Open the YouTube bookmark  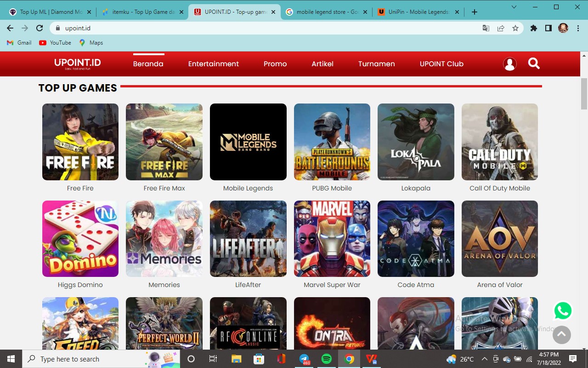pos(55,43)
